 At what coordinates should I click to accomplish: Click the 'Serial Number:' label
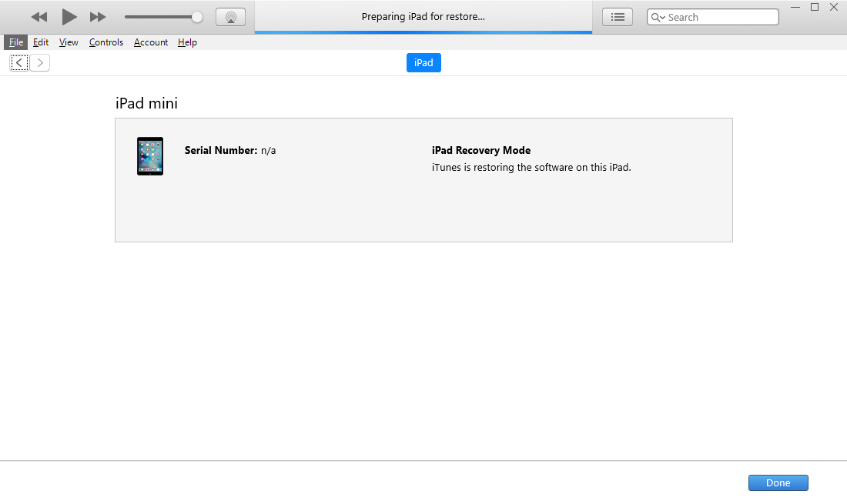click(x=221, y=151)
